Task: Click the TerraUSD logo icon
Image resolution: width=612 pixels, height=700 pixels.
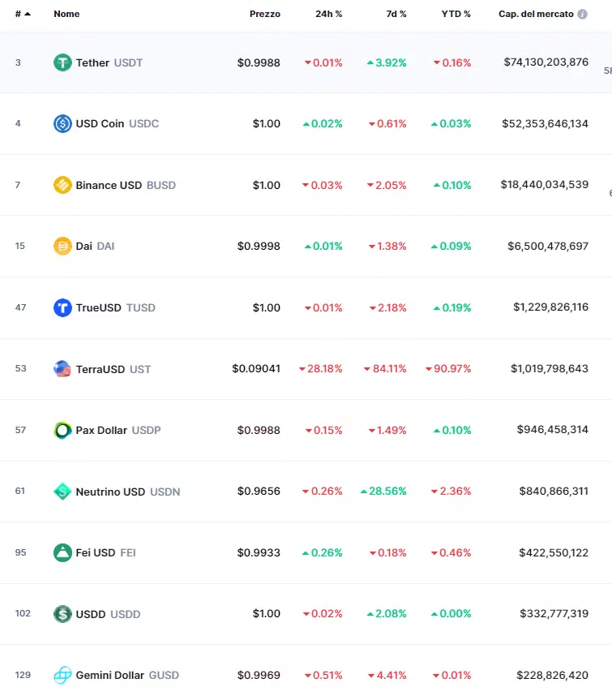Action: click(x=62, y=369)
